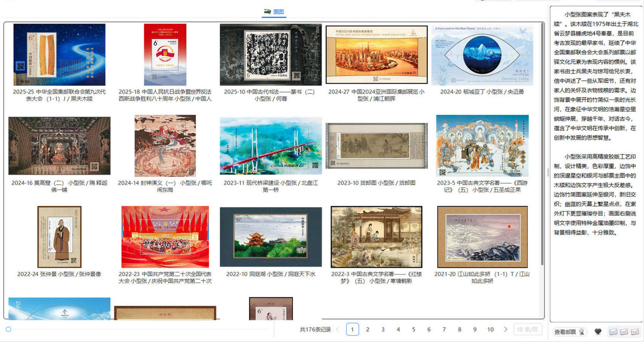Select page 5 in pagination
The height and width of the screenshot is (342, 644).
[x=413, y=330]
